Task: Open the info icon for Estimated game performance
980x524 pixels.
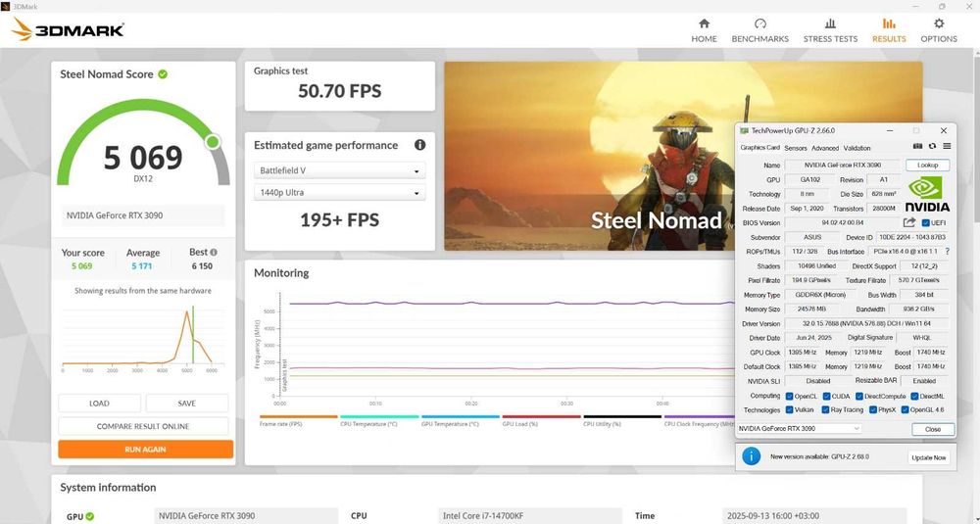Action: (420, 145)
